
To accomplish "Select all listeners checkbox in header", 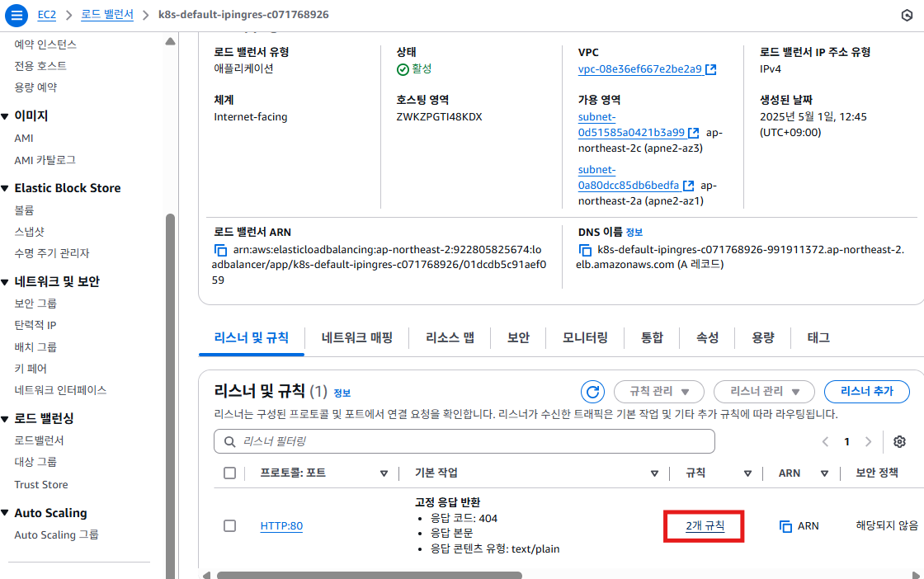I will 230,473.
